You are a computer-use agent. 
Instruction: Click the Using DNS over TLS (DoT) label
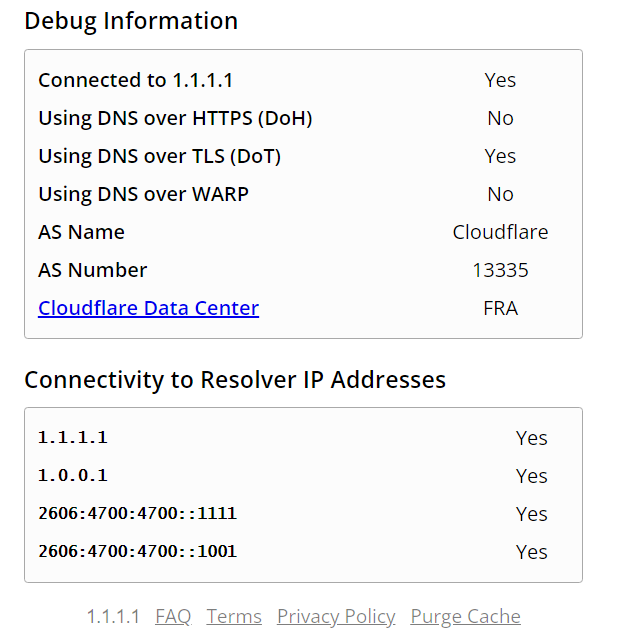[x=159, y=156]
